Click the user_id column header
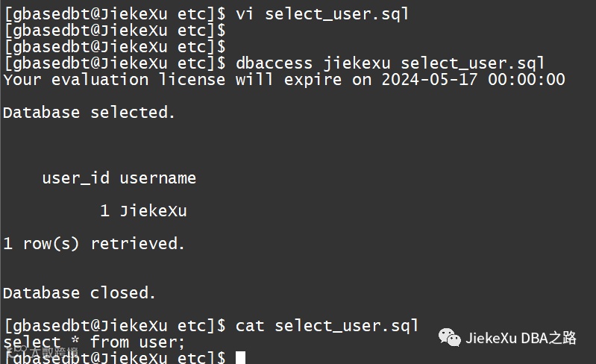596x364 pixels. 76,178
